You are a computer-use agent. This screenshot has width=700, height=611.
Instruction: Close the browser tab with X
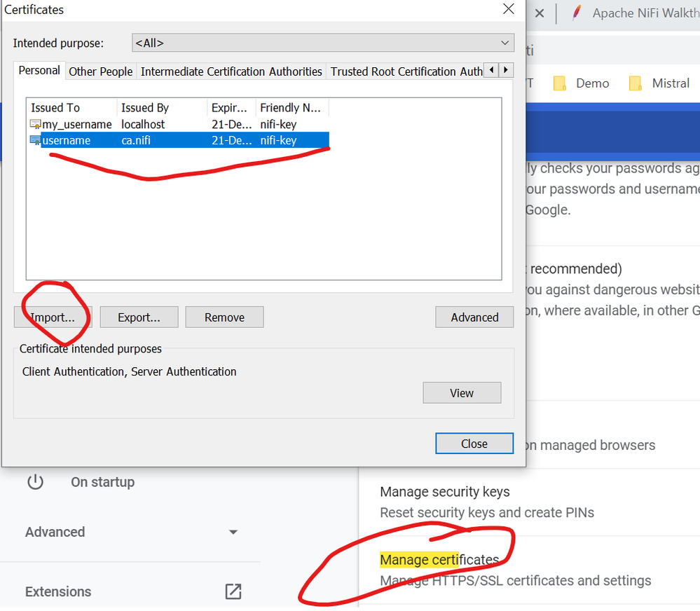[x=540, y=13]
